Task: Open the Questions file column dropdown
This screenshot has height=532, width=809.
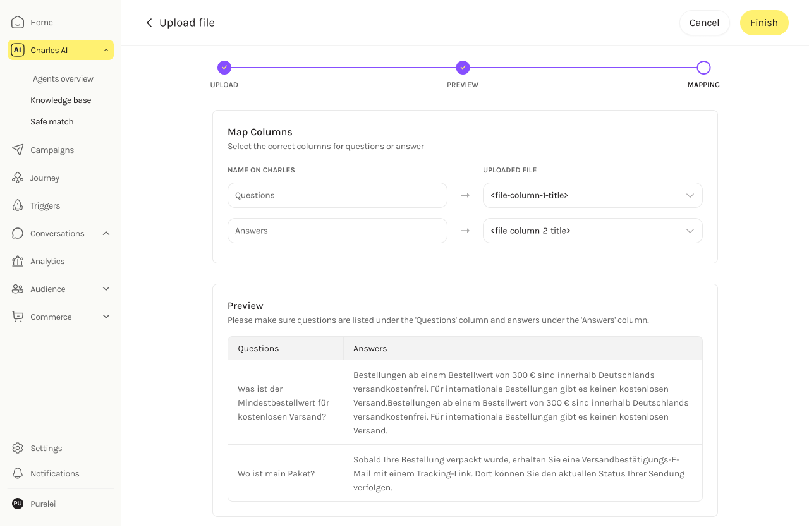Action: [x=592, y=196]
